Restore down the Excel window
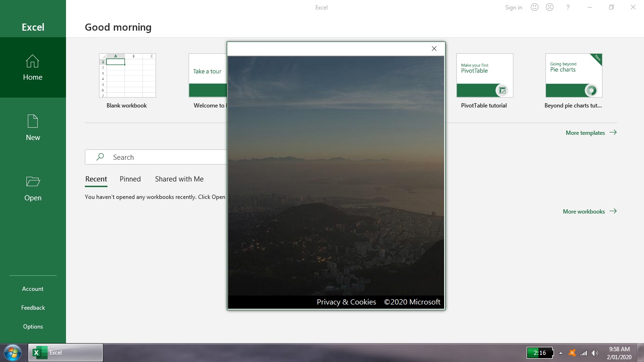This screenshot has height=362, width=644. pyautogui.click(x=611, y=7)
